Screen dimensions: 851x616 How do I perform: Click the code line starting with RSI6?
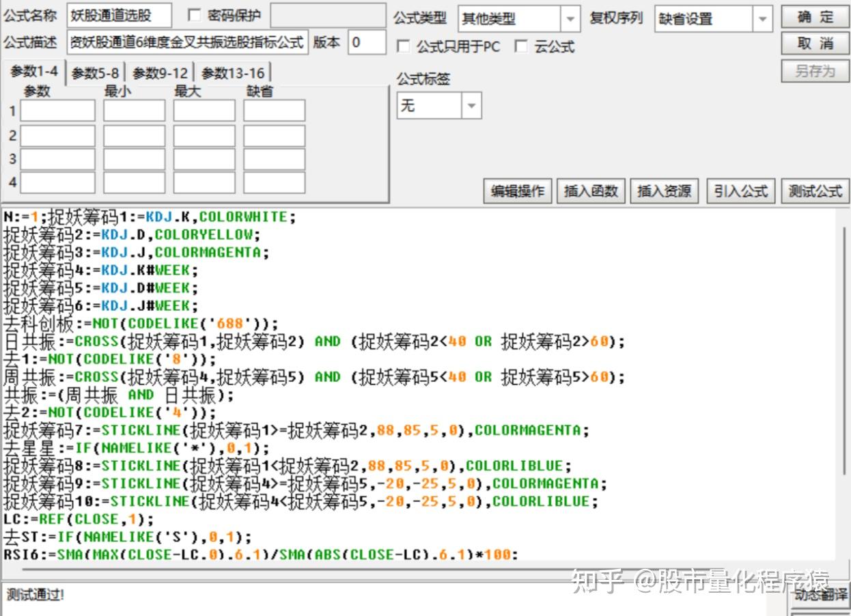click(261, 554)
